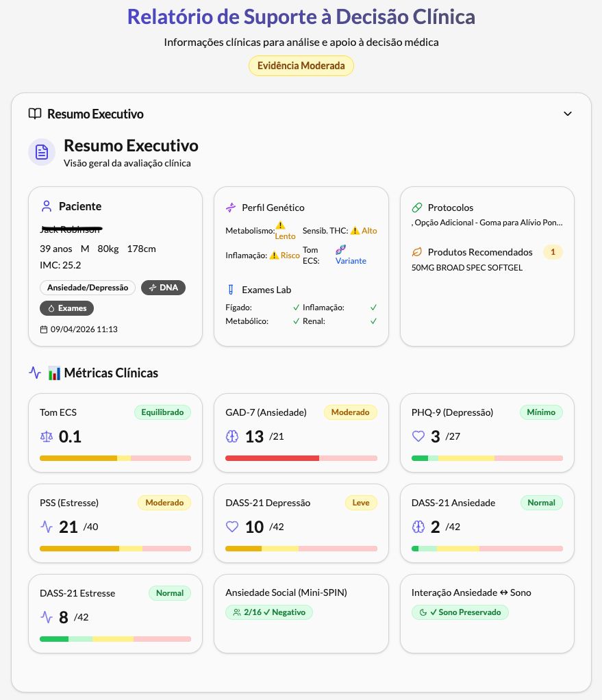Click the Sono Preservado status badge
This screenshot has height=700, width=602.
[x=460, y=612]
